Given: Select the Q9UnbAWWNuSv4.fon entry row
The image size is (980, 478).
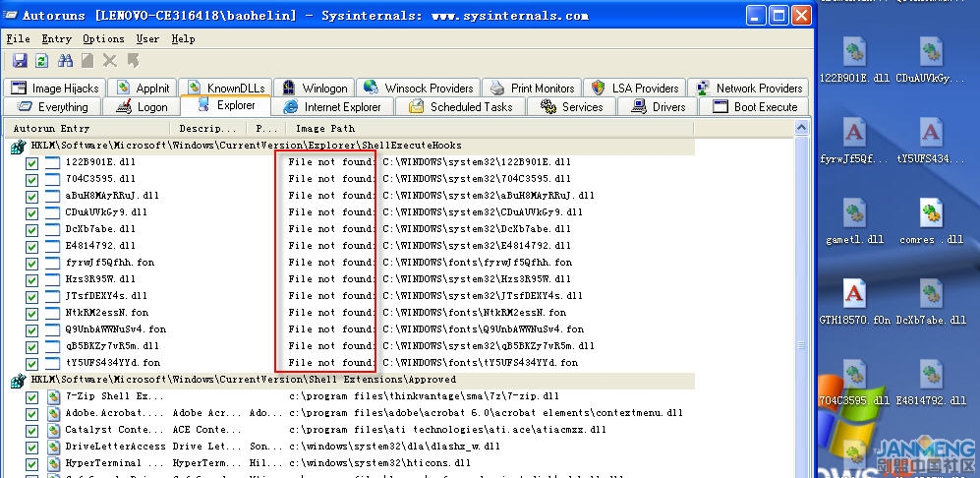Looking at the screenshot, I should click(350, 329).
